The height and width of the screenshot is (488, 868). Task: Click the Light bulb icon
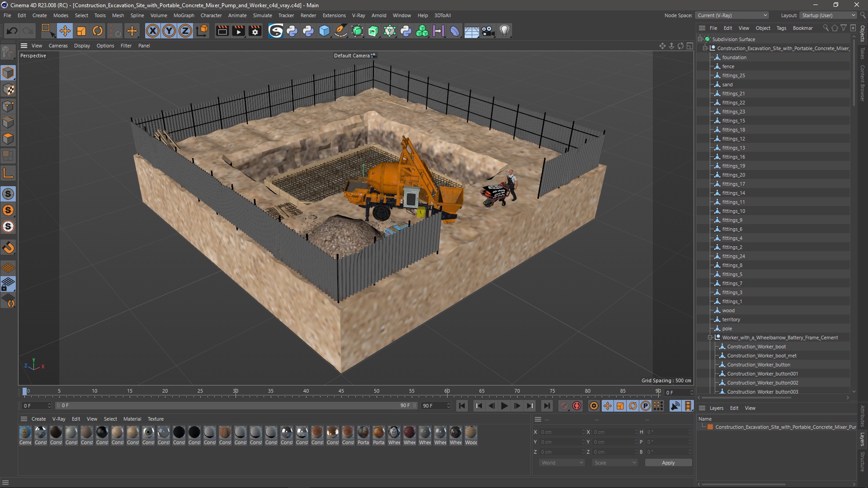505,31
